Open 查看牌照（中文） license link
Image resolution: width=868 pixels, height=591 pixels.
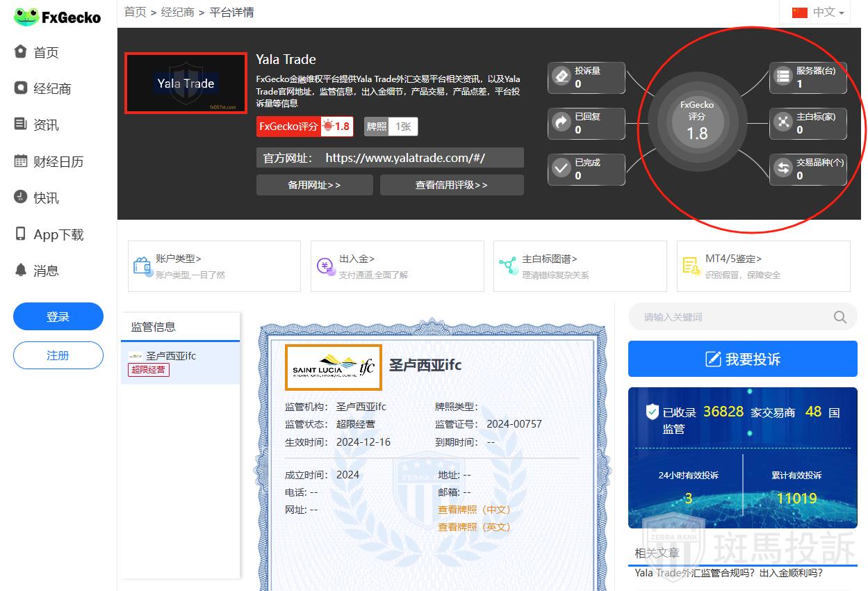pyautogui.click(x=474, y=510)
